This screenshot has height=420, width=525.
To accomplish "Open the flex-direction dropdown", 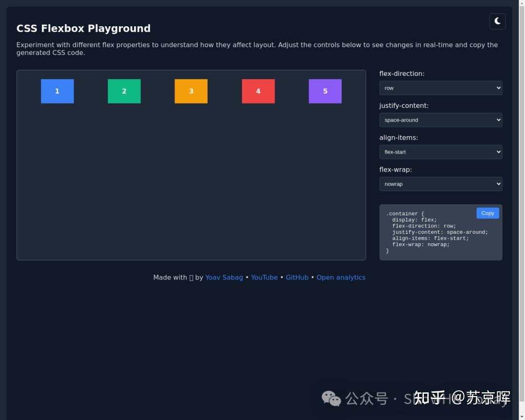I will [440, 88].
